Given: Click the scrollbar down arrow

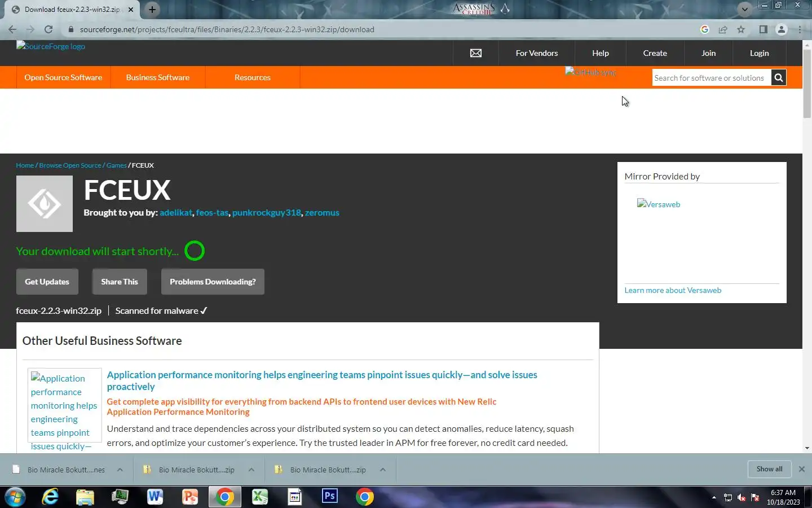Looking at the screenshot, I should coord(807,448).
